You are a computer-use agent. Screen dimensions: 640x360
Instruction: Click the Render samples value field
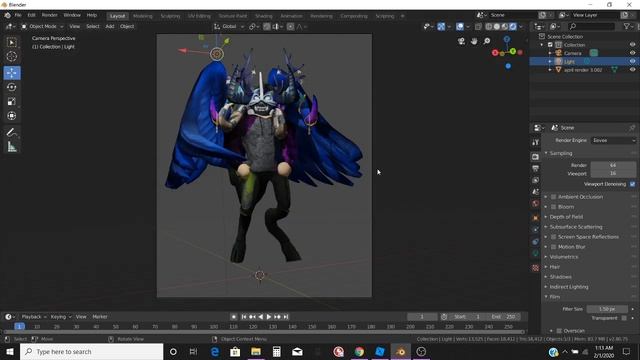613,165
